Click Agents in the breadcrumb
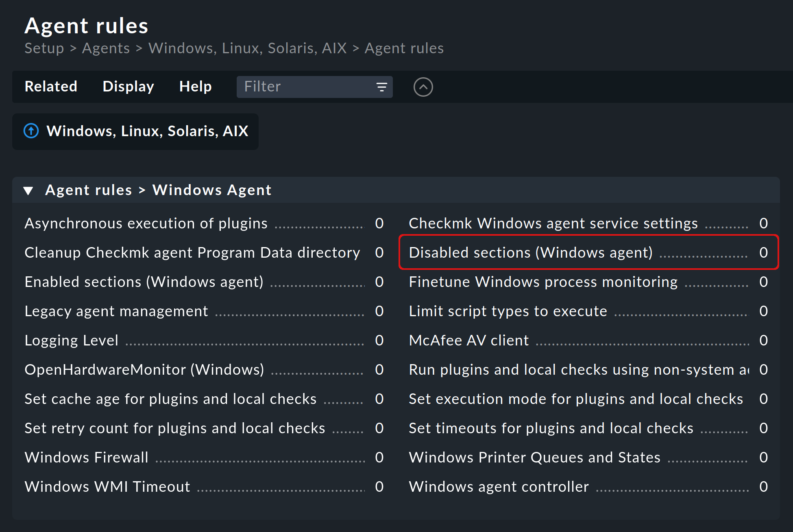The height and width of the screenshot is (532, 793). (106, 48)
